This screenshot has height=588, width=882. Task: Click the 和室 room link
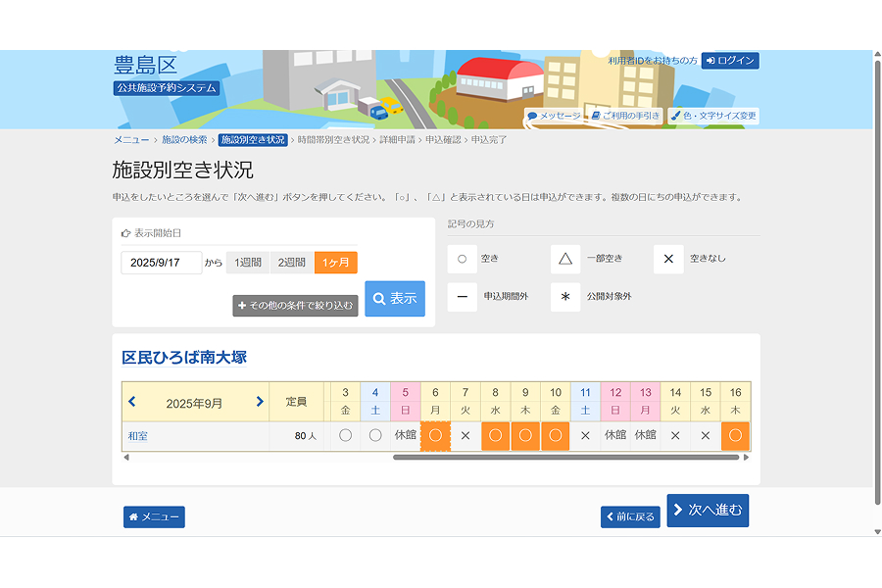point(137,436)
